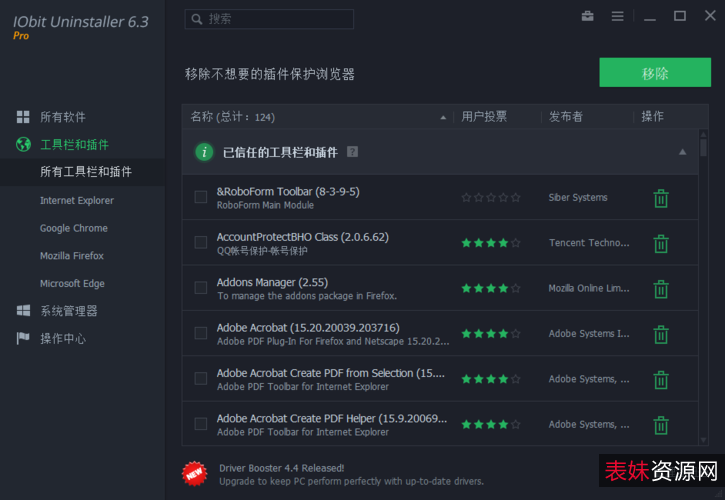This screenshot has width=725, height=500.
Task: Click the sort arrow in 名称 column
Action: (x=443, y=117)
